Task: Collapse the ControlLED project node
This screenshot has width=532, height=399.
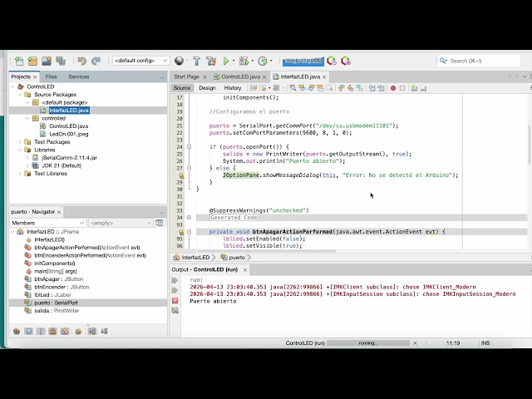Action: (x=13, y=86)
